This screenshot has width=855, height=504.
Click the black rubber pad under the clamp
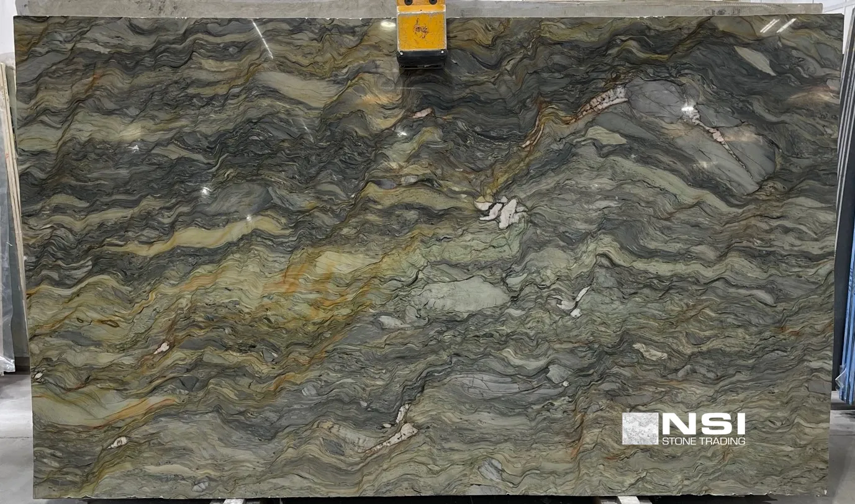422,59
